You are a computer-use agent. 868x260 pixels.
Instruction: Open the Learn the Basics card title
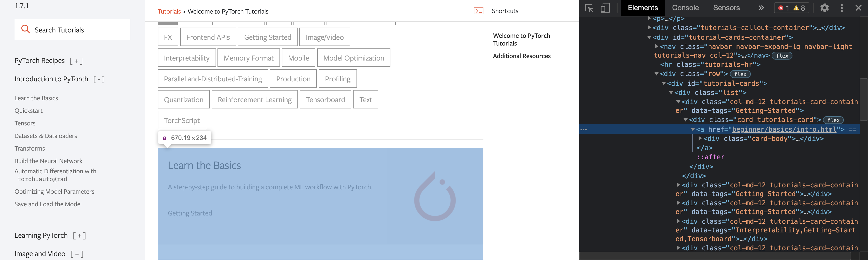click(x=205, y=165)
